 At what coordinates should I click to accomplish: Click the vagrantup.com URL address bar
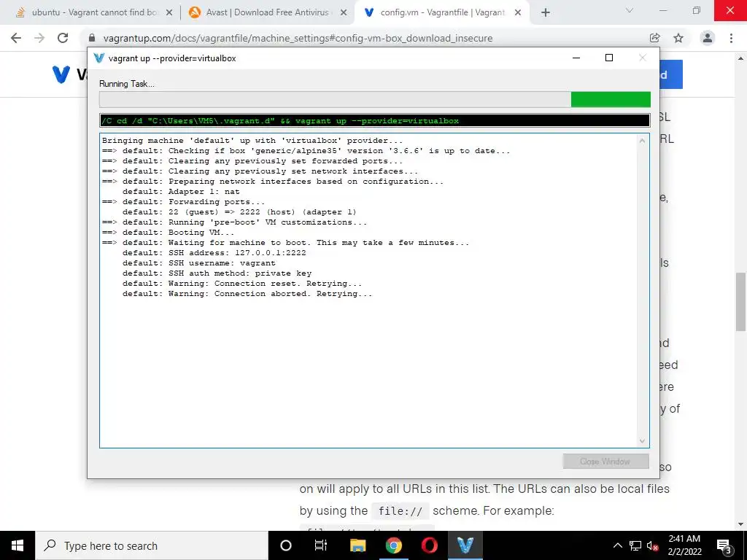click(x=298, y=38)
